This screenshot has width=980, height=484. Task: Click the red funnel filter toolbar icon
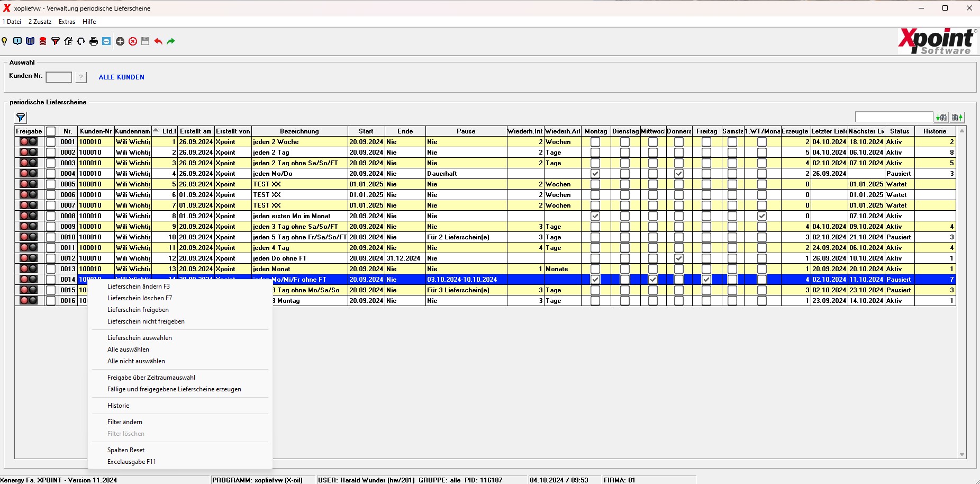coord(56,41)
